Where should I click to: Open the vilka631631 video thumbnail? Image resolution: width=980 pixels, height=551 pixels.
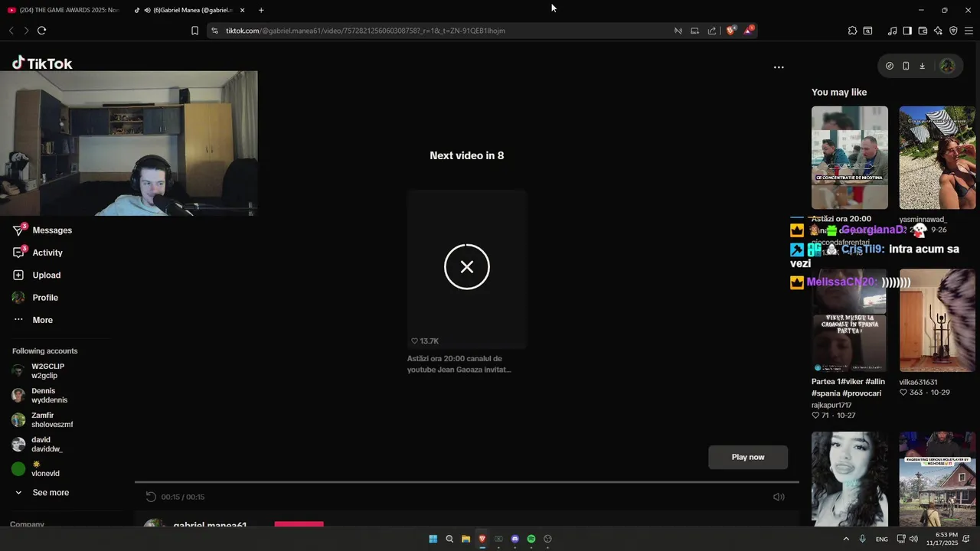tap(937, 321)
